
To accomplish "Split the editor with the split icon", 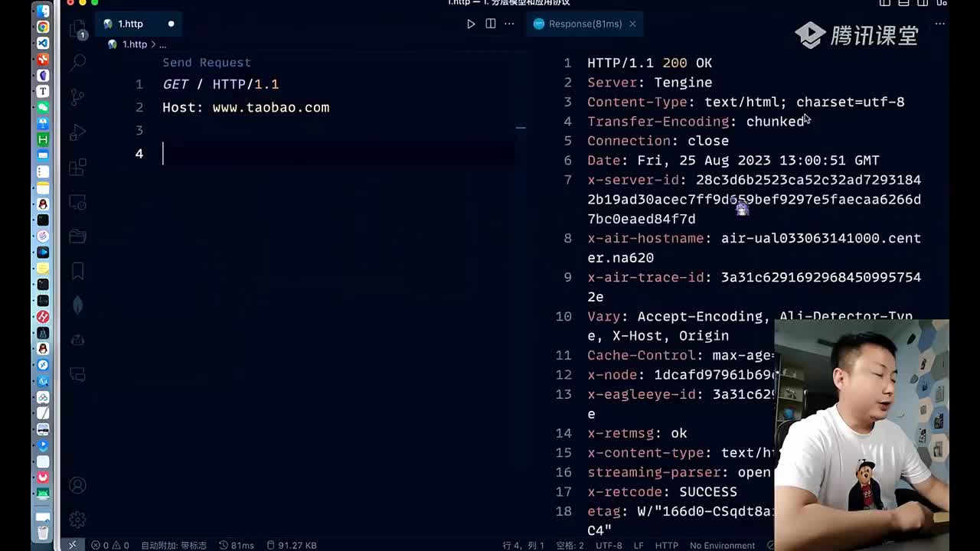I will (x=490, y=24).
